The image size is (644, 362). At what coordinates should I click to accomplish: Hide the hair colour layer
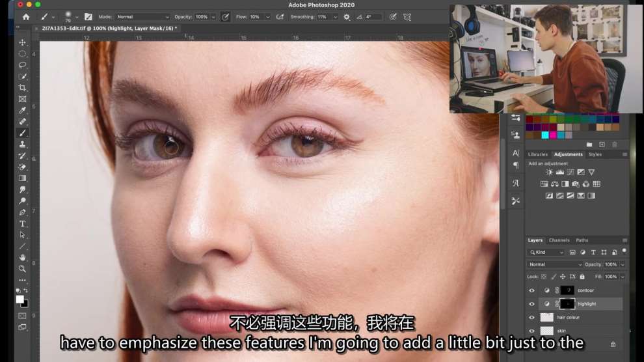click(x=531, y=317)
